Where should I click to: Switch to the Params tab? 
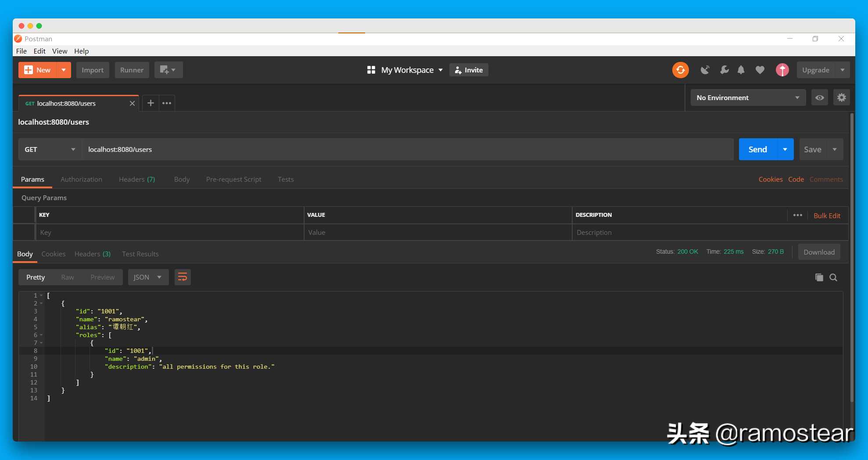(32, 179)
